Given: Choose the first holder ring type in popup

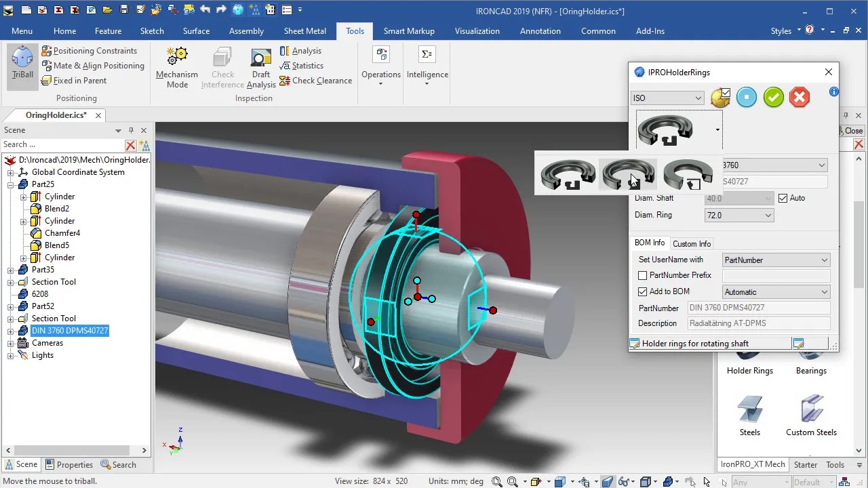Looking at the screenshot, I should [x=568, y=175].
